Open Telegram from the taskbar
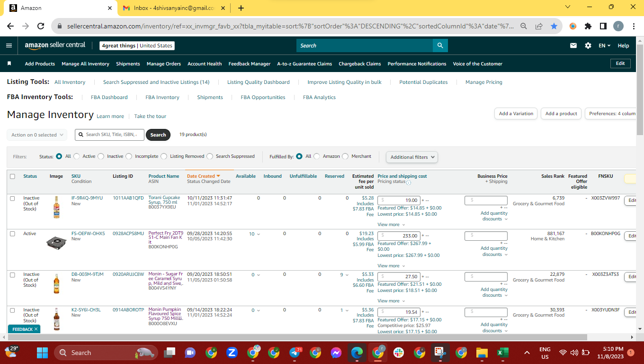This screenshot has width=644, height=364. tap(295, 353)
